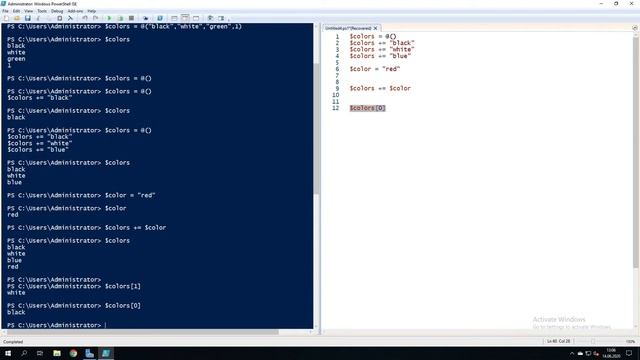Click the 'Completed' status bar text
Viewport: 640px width, 360px height.
[13, 342]
